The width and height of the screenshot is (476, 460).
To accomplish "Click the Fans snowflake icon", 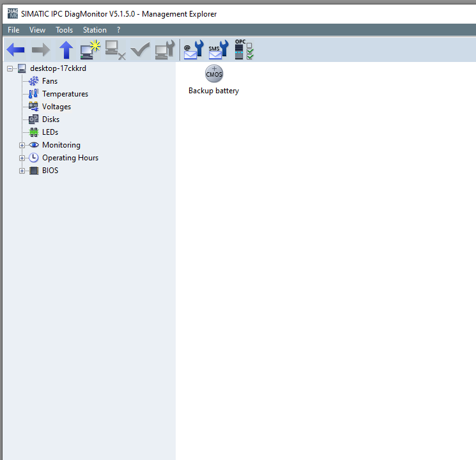I will pyautogui.click(x=33, y=81).
